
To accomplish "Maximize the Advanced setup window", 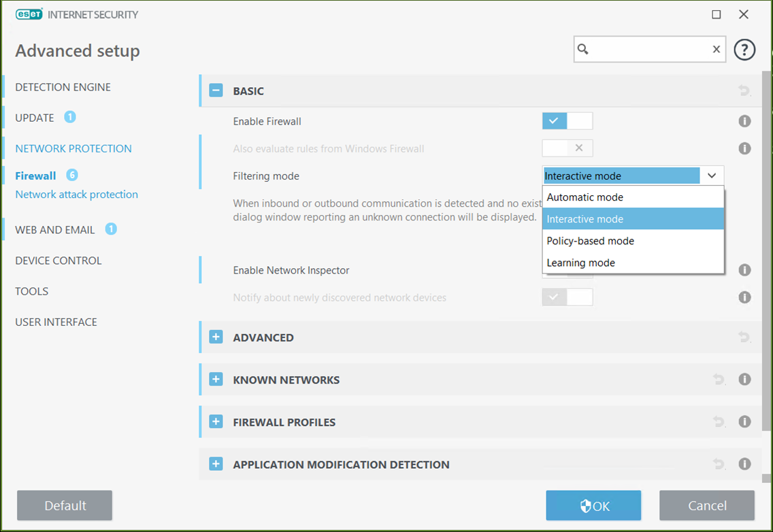I will 717,14.
